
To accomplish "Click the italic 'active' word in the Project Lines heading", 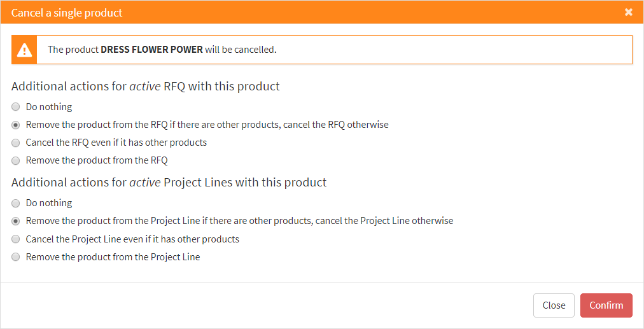I will [x=145, y=182].
